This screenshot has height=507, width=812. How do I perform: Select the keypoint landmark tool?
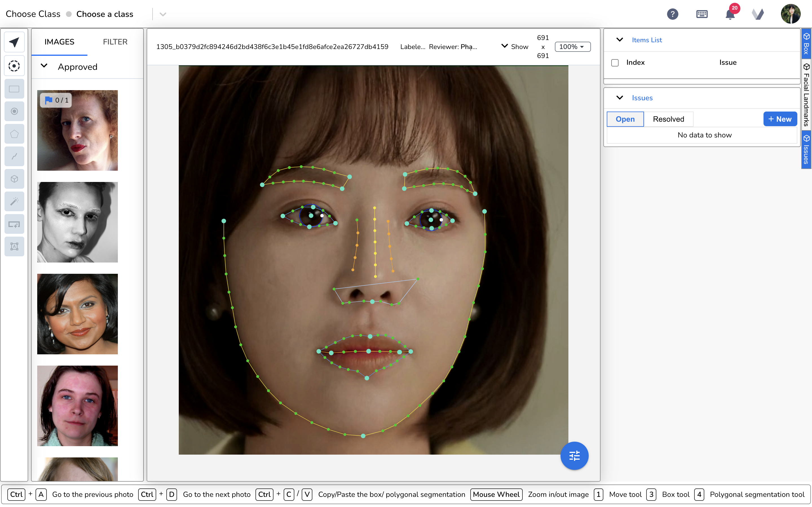[14, 66]
